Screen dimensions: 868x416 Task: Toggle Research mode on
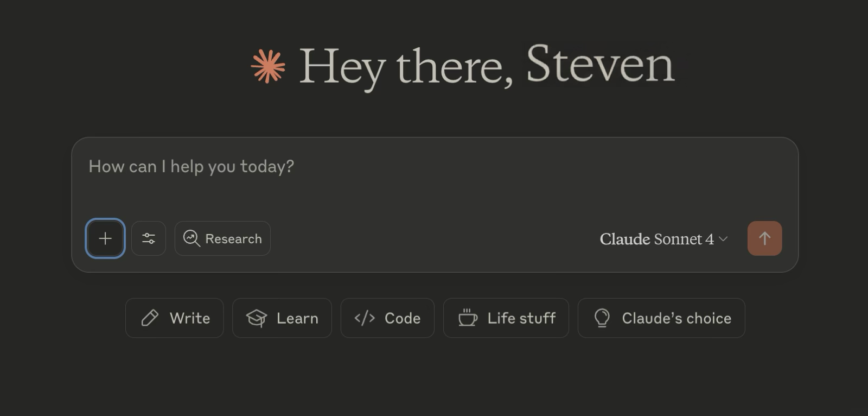tap(222, 238)
